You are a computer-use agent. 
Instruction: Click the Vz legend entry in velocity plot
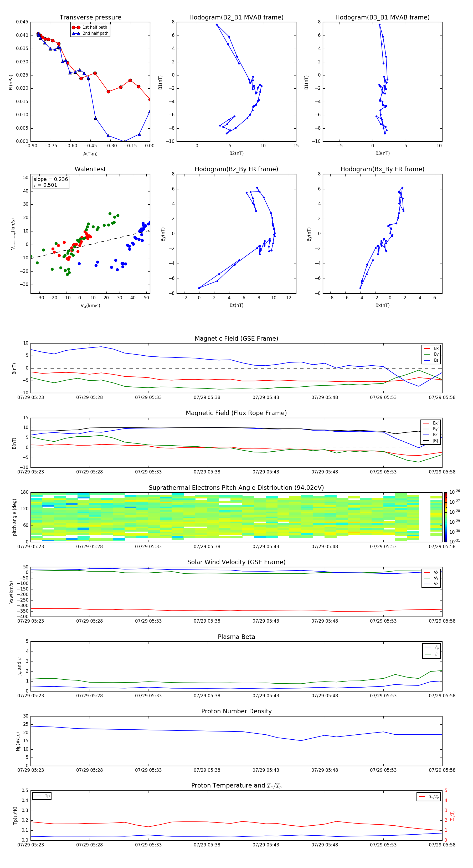[431, 584]
